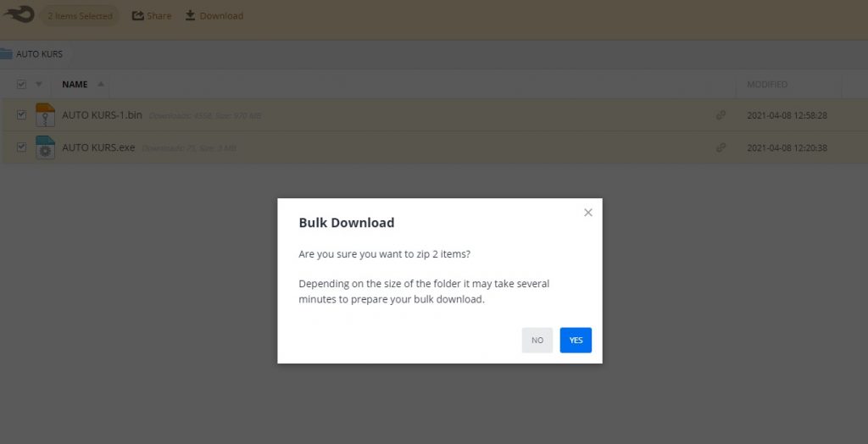Viewport: 868px width, 444px height.
Task: Copy link icon for AUTO KURS.exe
Action: 721,147
